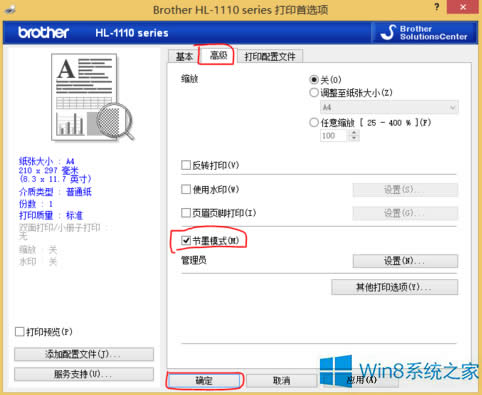
Task: Click the 管理员 label
Action: (194, 260)
